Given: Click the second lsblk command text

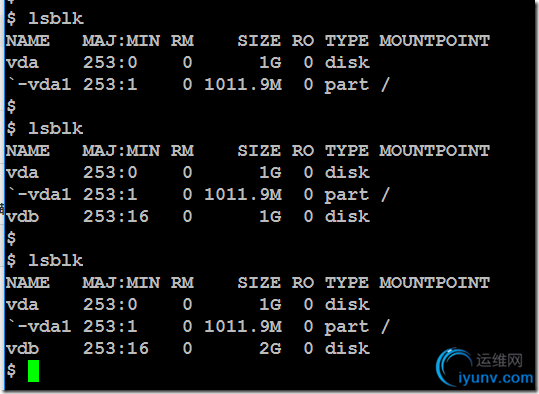Looking at the screenshot, I should pyautogui.click(x=56, y=128).
